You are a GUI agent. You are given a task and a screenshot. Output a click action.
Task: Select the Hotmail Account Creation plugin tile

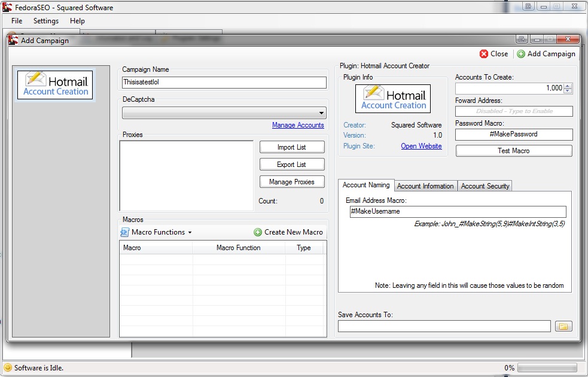pyautogui.click(x=55, y=85)
